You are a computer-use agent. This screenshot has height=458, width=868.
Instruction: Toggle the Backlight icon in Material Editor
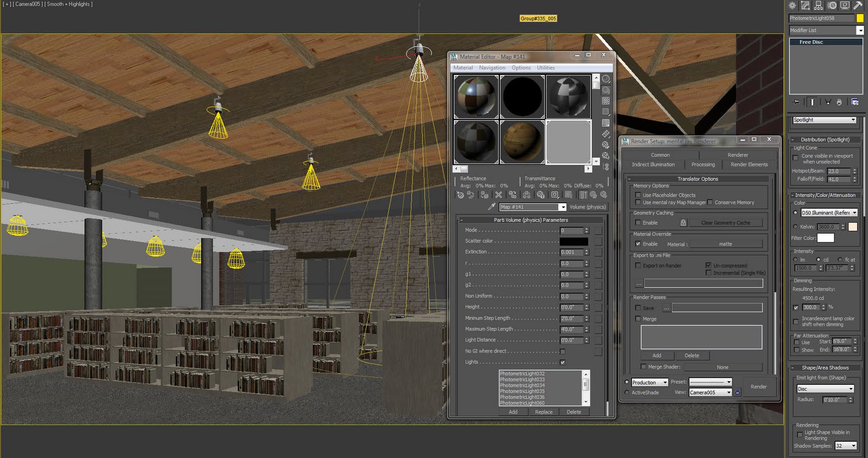pos(605,90)
